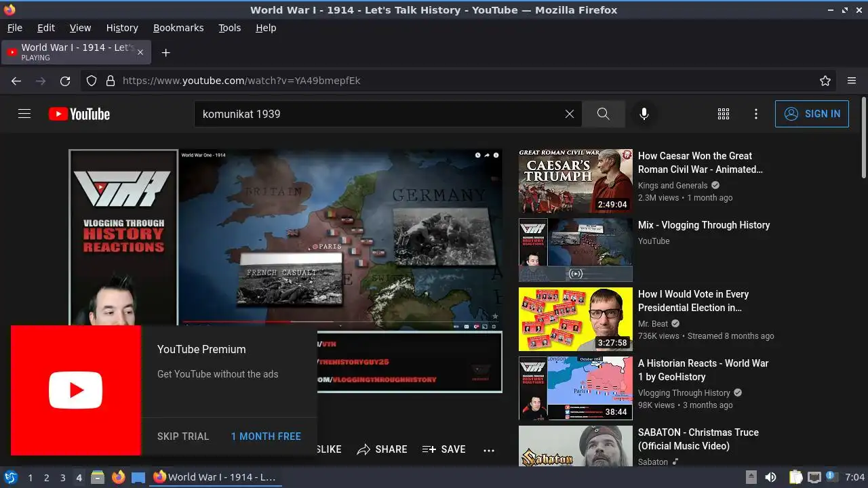Screen dimensions: 868x488
Task: Click the SIGN IN button
Action: [x=812, y=114]
